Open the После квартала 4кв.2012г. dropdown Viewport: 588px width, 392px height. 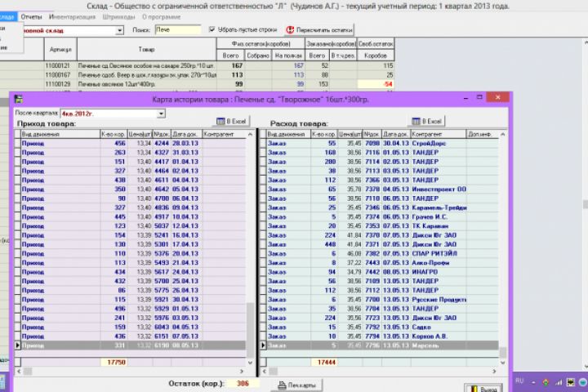click(x=161, y=114)
